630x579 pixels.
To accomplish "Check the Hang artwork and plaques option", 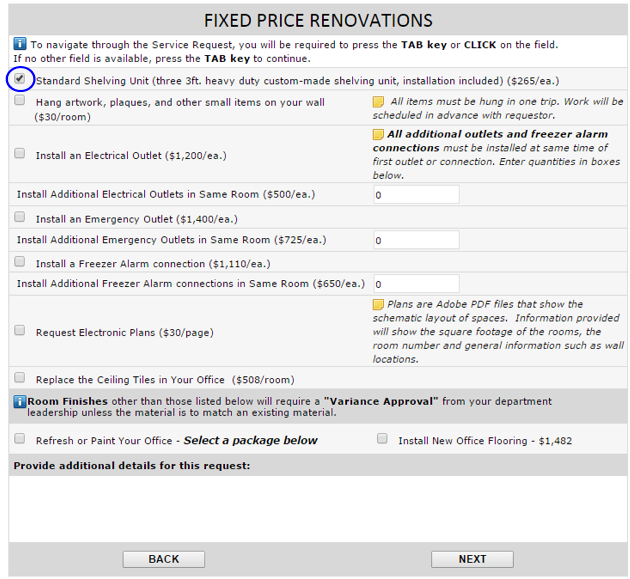I will (x=20, y=101).
